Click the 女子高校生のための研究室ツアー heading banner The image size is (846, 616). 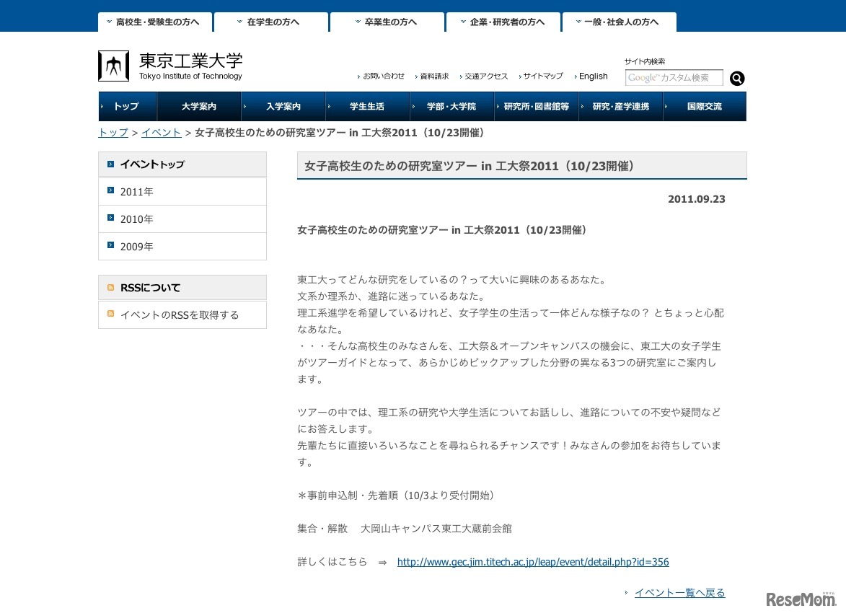point(521,166)
